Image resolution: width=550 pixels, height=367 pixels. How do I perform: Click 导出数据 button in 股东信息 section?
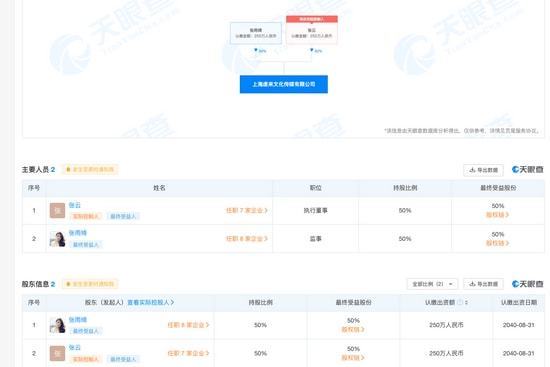coord(483,284)
